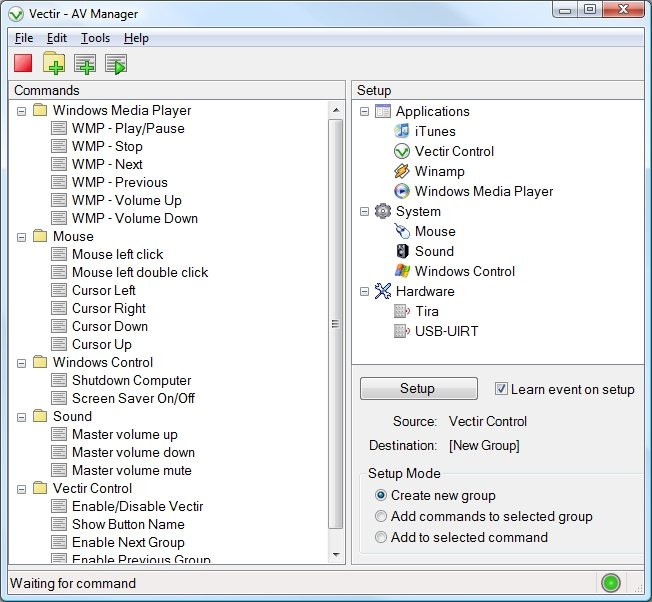Select Screen Saver On/Off command
Image resolution: width=652 pixels, height=602 pixels.
point(133,398)
